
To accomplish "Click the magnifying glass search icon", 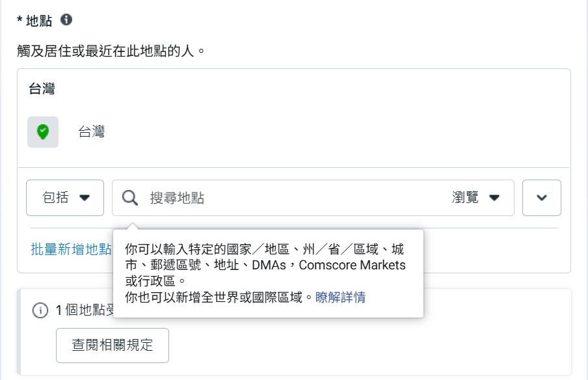I will coord(130,198).
